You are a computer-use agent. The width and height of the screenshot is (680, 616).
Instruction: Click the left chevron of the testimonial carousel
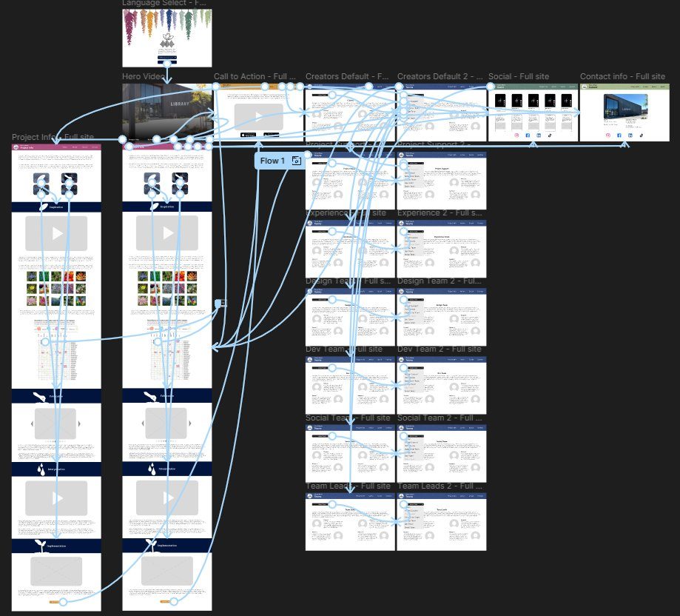[32, 423]
